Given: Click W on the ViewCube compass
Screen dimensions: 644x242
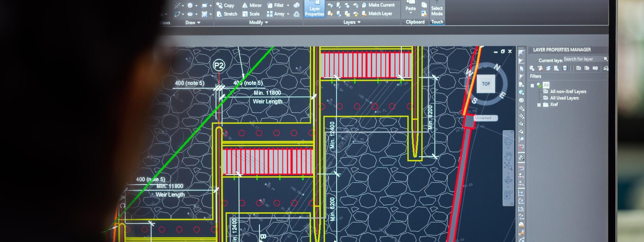Looking at the screenshot, I should (469, 73).
